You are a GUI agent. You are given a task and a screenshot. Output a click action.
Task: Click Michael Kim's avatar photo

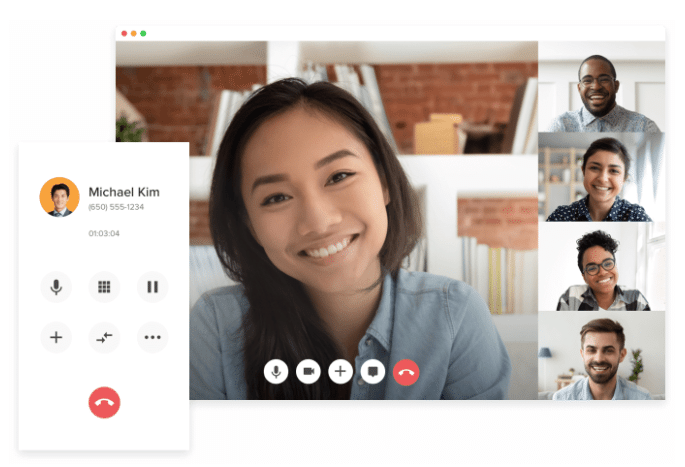(x=59, y=197)
